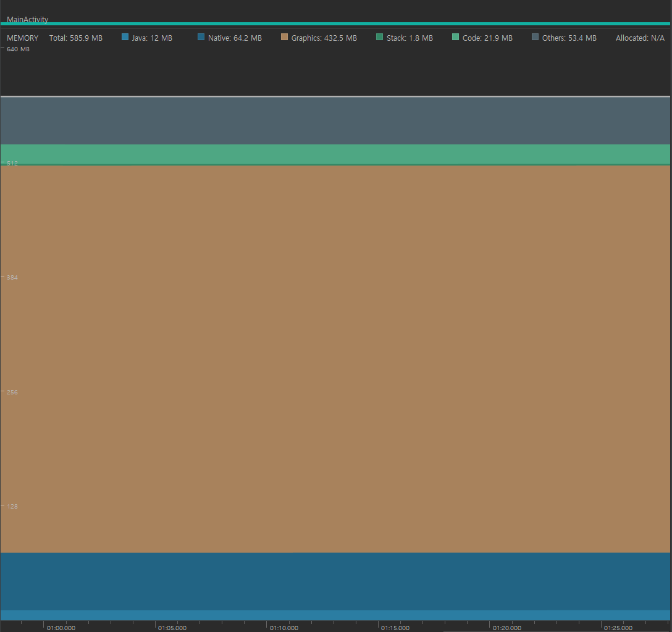Click the 384 axis label

[x=12, y=278]
